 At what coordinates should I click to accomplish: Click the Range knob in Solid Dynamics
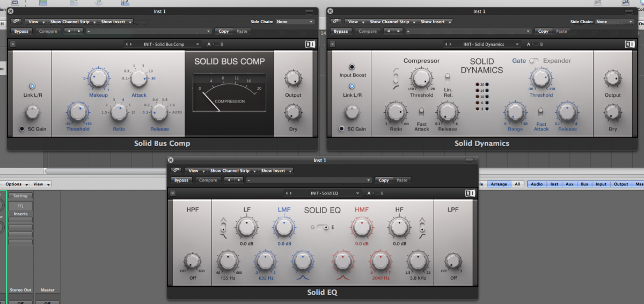pos(515,113)
